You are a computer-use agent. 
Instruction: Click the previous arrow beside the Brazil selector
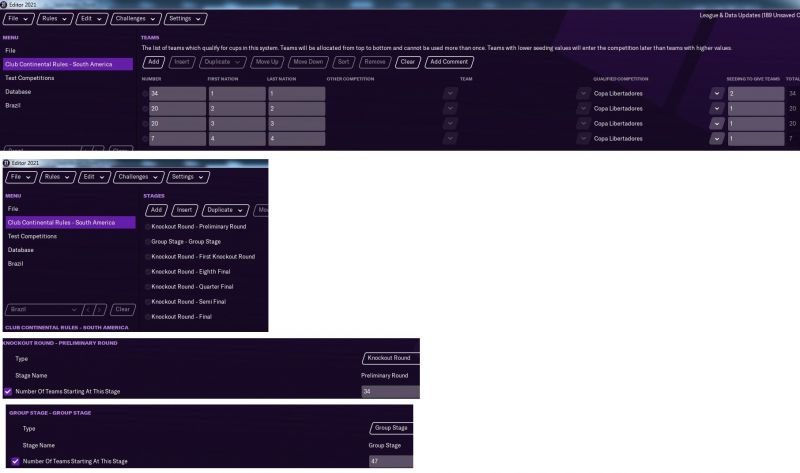click(x=87, y=310)
